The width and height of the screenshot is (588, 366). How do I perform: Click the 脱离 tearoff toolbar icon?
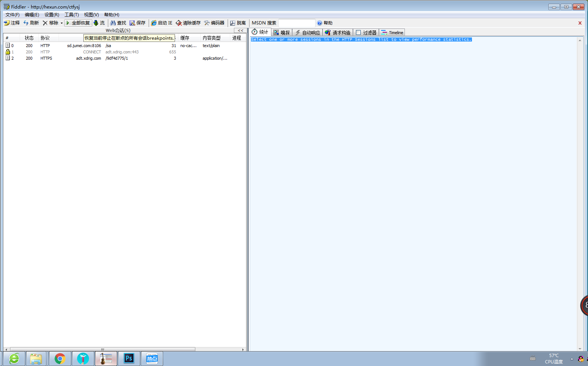[x=233, y=23]
